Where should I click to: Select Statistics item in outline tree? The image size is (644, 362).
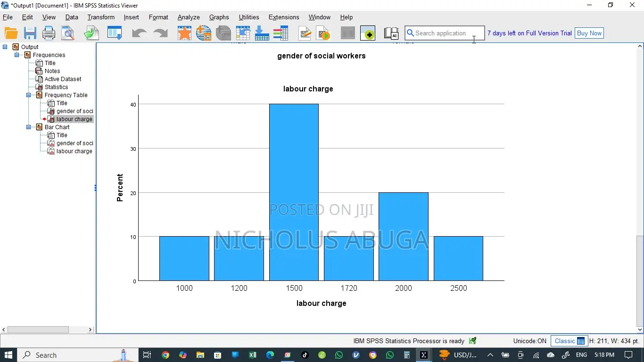tap(56, 87)
